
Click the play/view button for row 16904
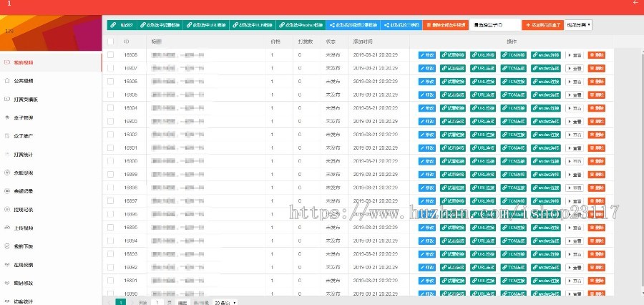pyautogui.click(x=574, y=108)
